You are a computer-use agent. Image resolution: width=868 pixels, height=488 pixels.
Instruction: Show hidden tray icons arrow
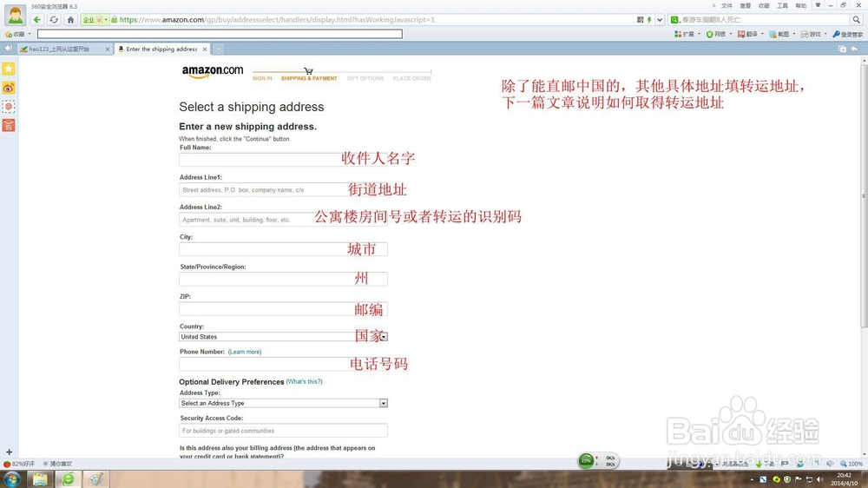coord(752,479)
